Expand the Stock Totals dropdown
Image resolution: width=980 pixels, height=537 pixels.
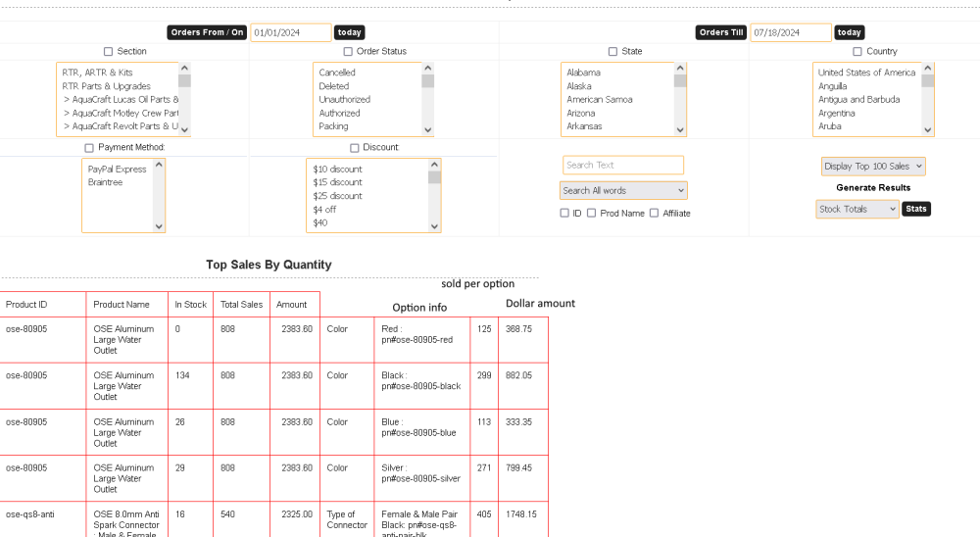[857, 209]
